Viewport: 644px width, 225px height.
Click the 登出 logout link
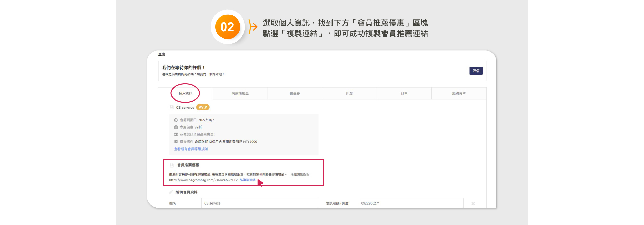pyautogui.click(x=161, y=54)
